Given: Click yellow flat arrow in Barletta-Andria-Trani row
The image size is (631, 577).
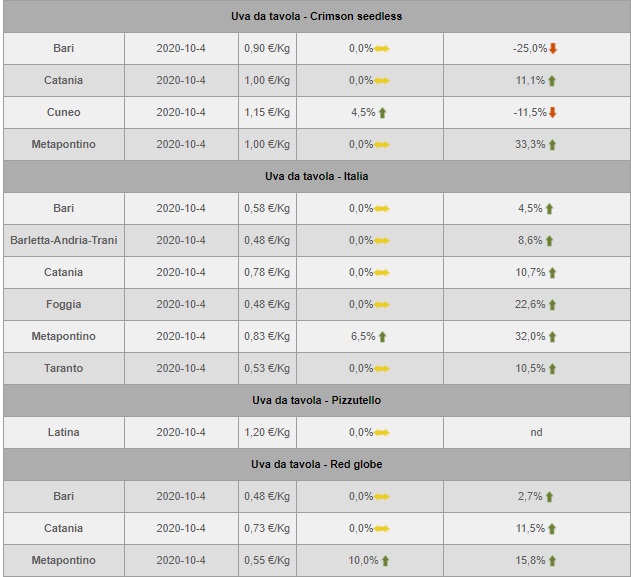Looking at the screenshot, I should (x=382, y=240).
